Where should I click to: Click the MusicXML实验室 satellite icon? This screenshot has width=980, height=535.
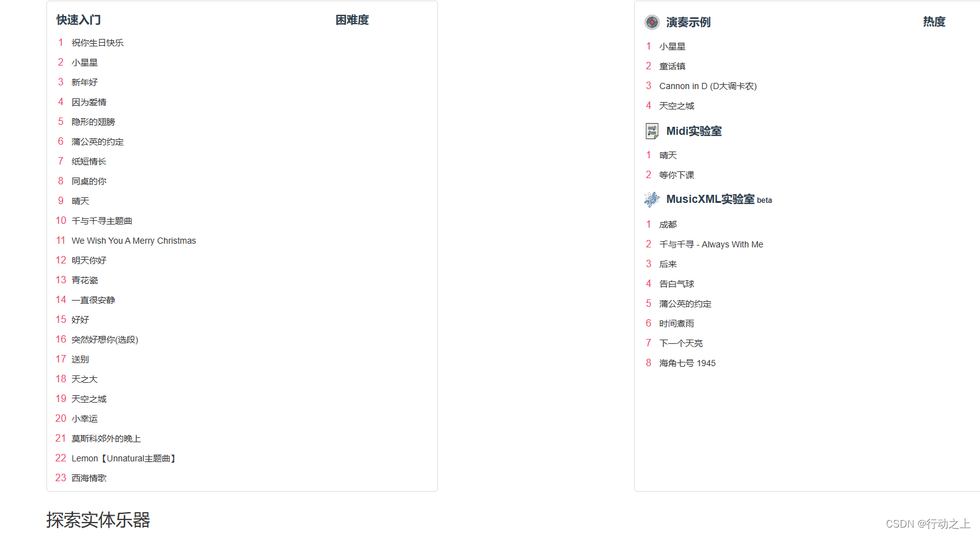coord(652,199)
